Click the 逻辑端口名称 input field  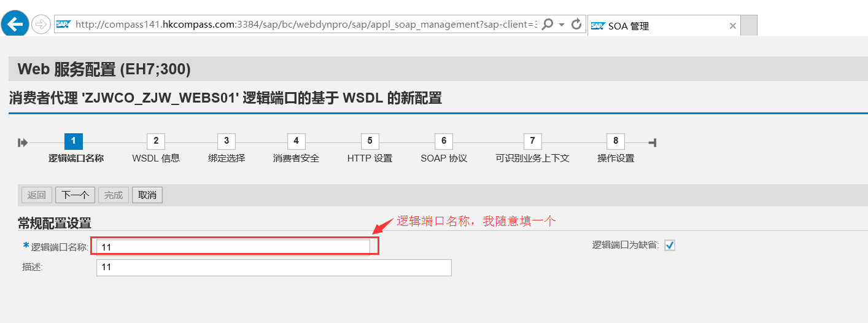tap(233, 247)
